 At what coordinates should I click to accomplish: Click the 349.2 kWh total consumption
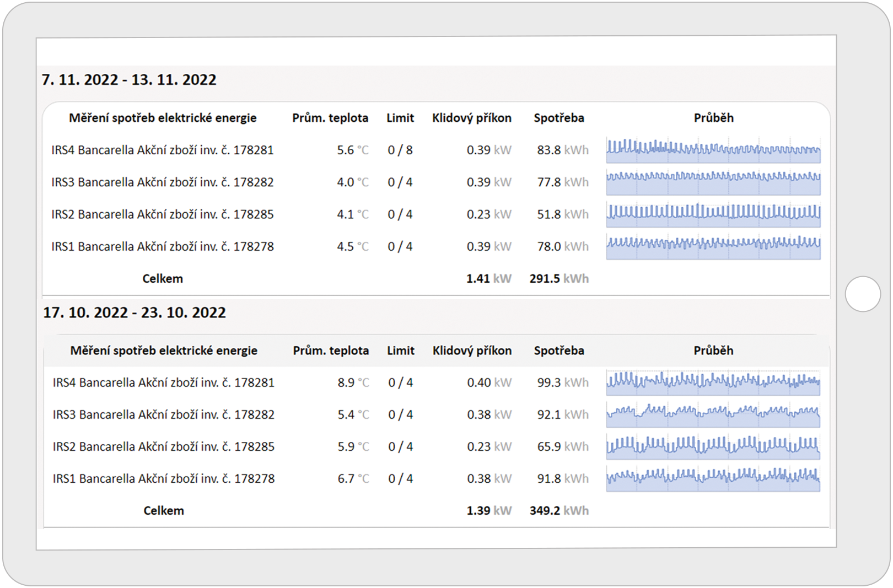559,510
